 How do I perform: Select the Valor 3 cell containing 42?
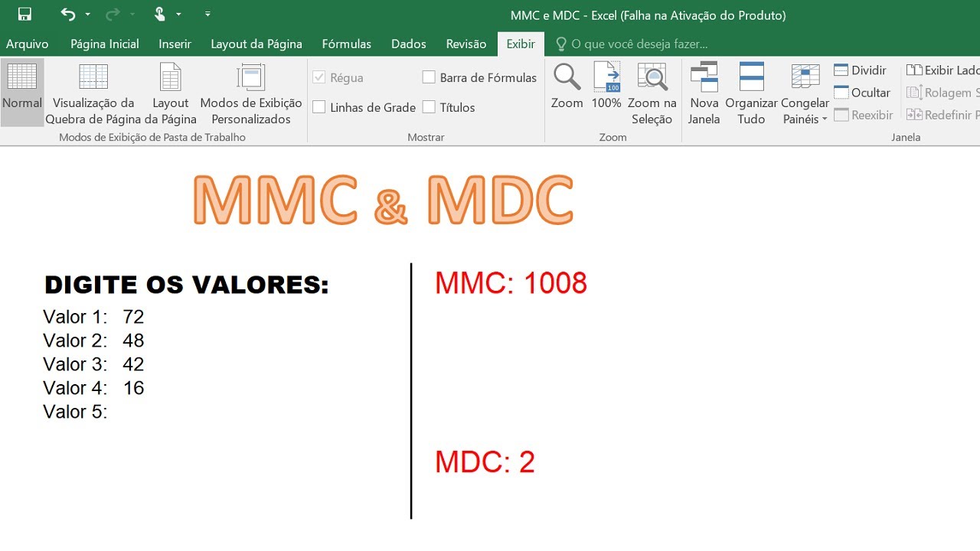pos(133,364)
